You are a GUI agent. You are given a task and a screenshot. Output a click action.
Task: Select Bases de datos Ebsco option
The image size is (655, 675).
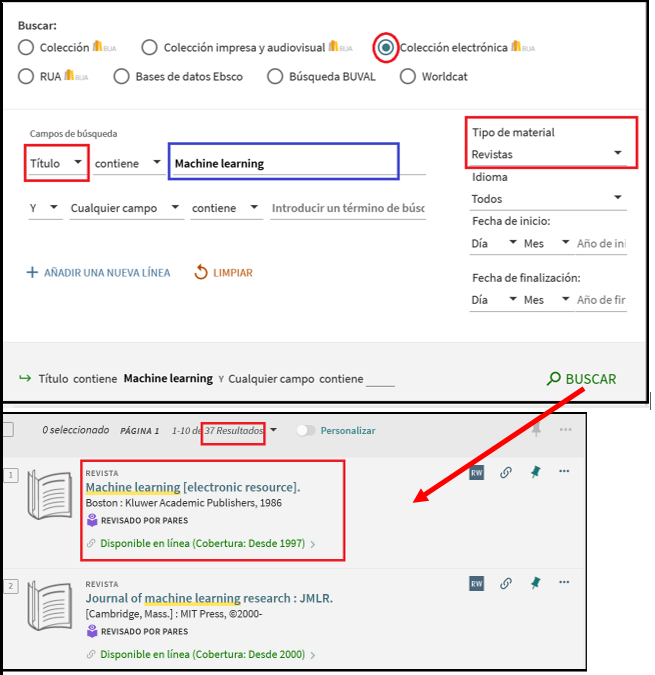[x=122, y=76]
